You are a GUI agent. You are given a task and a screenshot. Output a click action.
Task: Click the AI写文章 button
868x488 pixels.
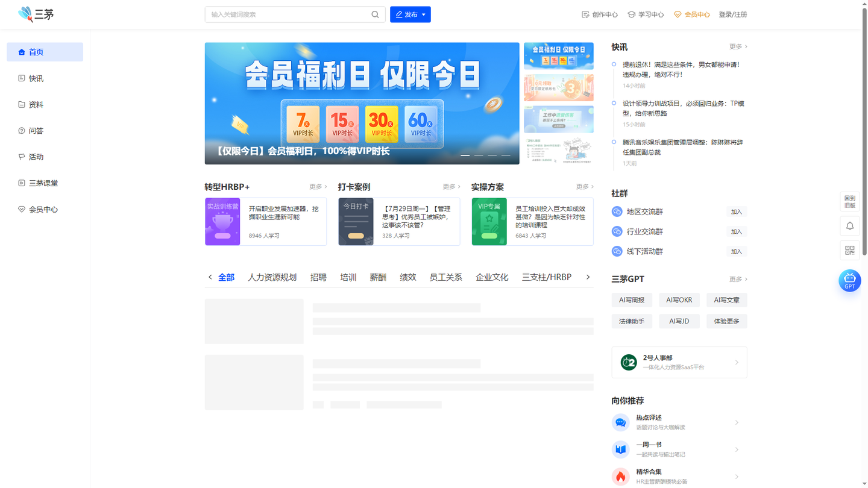tap(727, 300)
